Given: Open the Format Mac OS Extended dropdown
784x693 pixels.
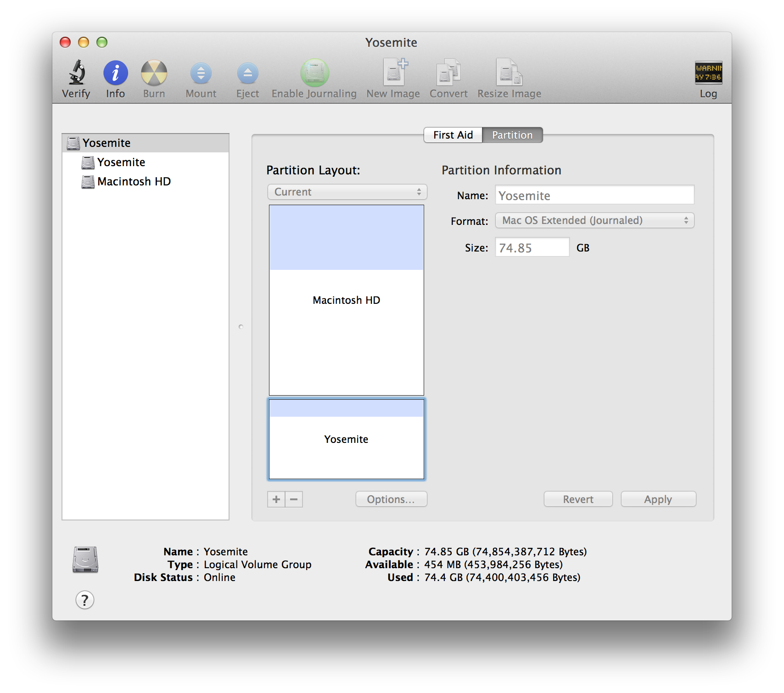Looking at the screenshot, I should point(594,220).
